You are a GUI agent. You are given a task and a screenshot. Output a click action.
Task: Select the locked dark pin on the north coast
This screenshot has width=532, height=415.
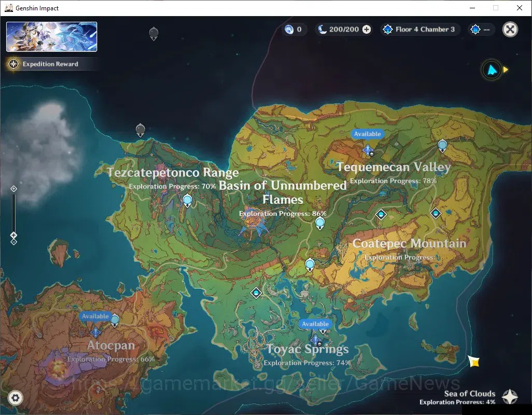tap(141, 130)
